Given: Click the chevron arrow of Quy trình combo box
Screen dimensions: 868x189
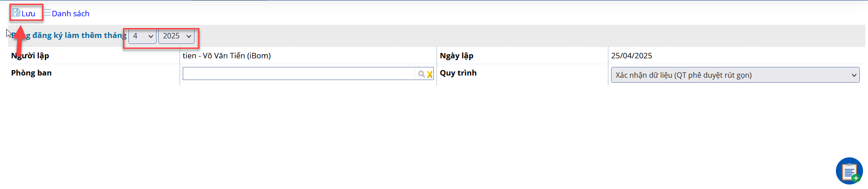Looking at the screenshot, I should 854,75.
